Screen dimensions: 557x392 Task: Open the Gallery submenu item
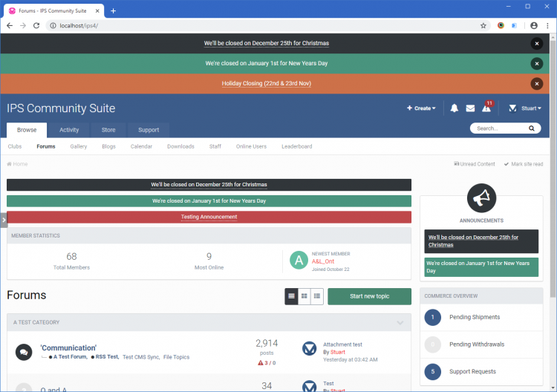(x=78, y=146)
